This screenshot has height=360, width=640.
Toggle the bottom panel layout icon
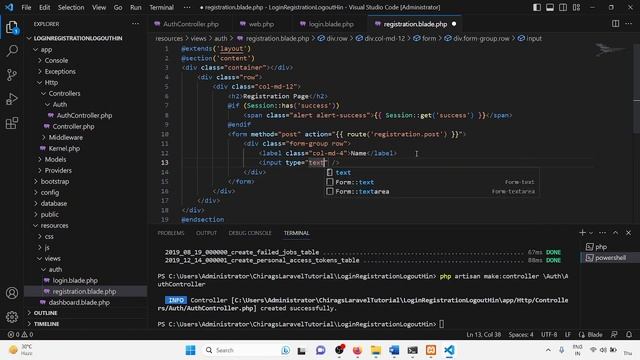pyautogui.click(x=550, y=7)
